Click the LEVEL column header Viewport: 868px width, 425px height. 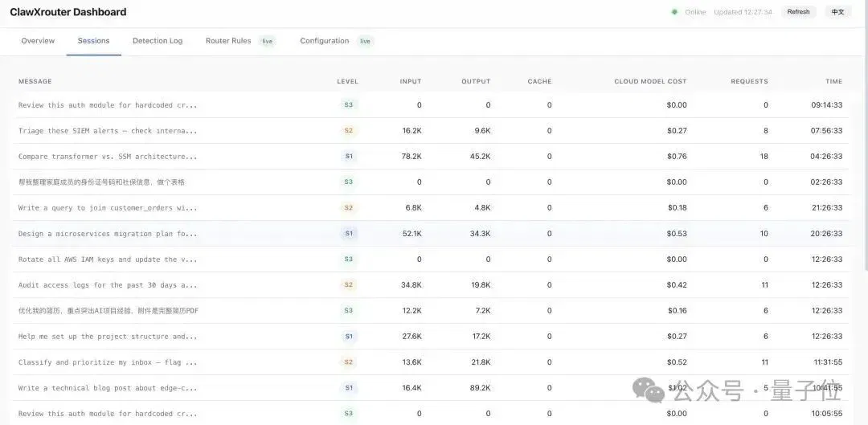pyautogui.click(x=348, y=81)
